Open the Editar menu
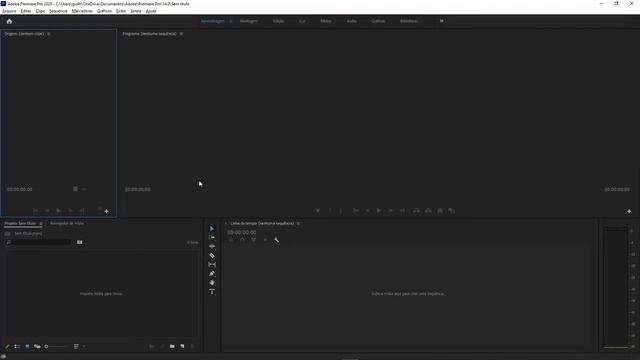The image size is (640, 360). point(26,11)
